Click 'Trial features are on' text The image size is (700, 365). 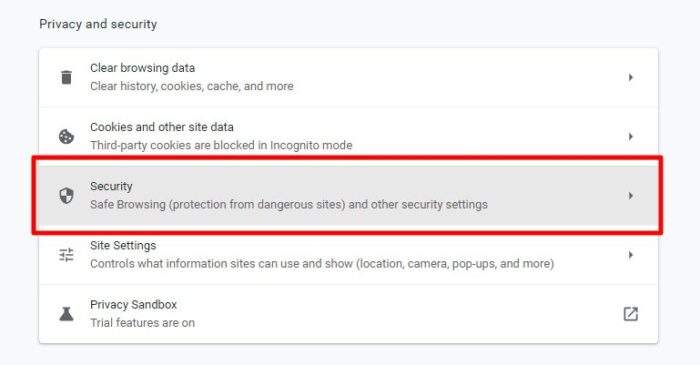[x=142, y=323]
